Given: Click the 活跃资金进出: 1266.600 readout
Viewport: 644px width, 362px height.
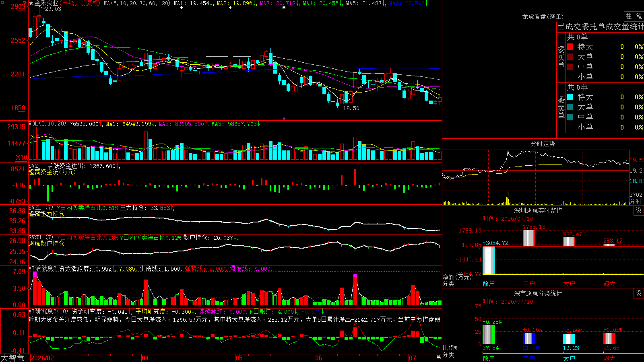Looking at the screenshot, I should click(x=81, y=166).
